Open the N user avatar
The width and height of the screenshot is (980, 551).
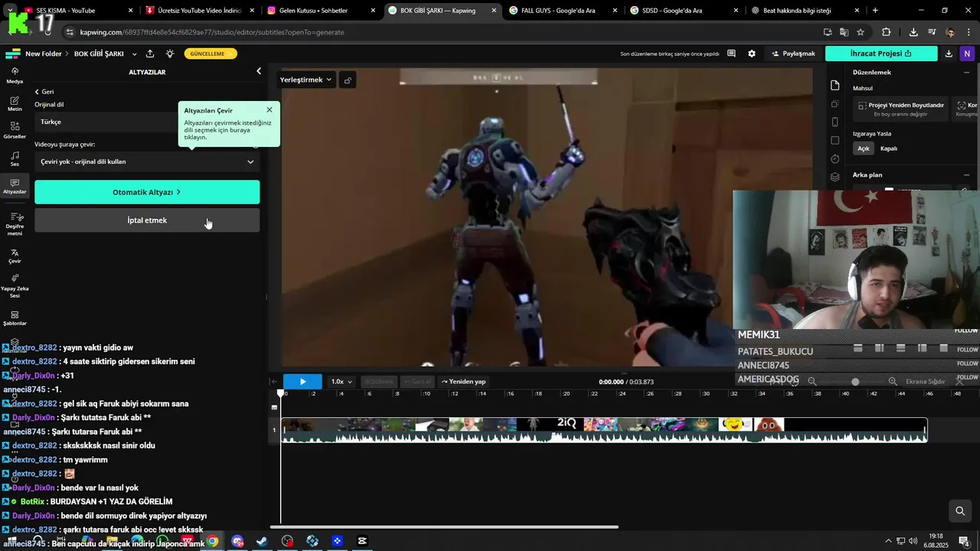[967, 54]
